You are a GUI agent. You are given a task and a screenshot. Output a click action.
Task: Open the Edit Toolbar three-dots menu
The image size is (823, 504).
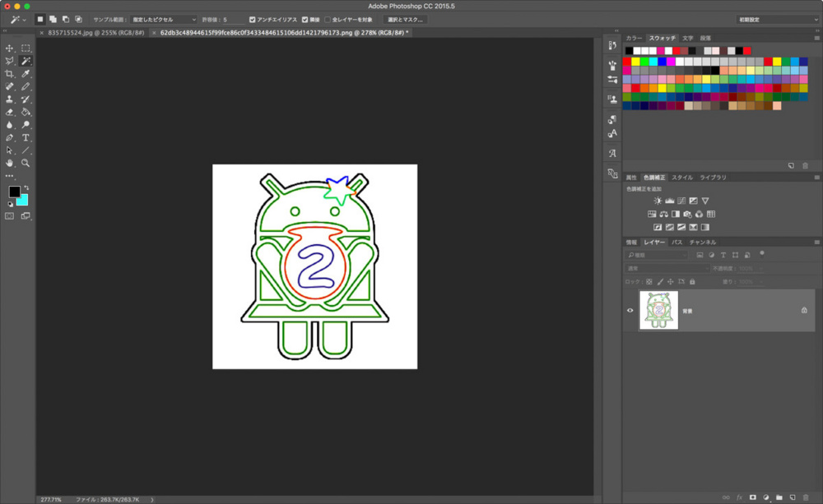(x=9, y=176)
